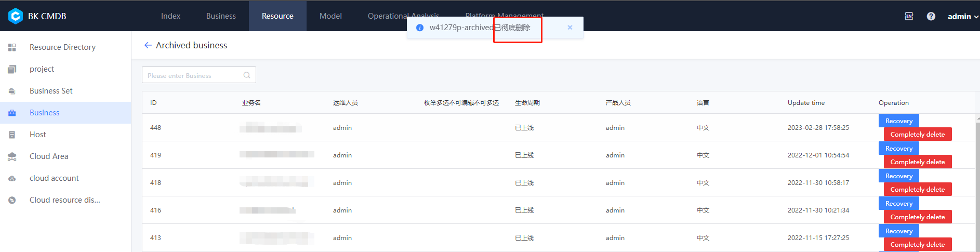Click the 枚举多选不可编辑不可多选 column header
The image size is (980, 252).
click(461, 103)
